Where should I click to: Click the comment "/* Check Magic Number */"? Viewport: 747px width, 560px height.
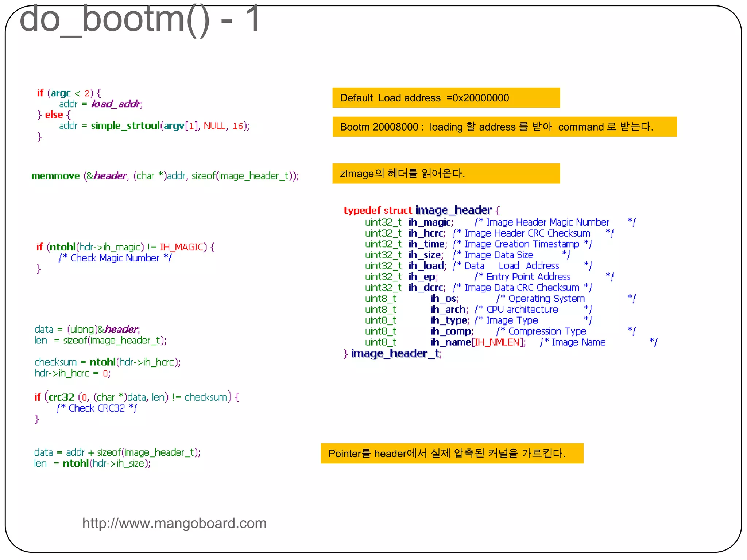point(115,258)
